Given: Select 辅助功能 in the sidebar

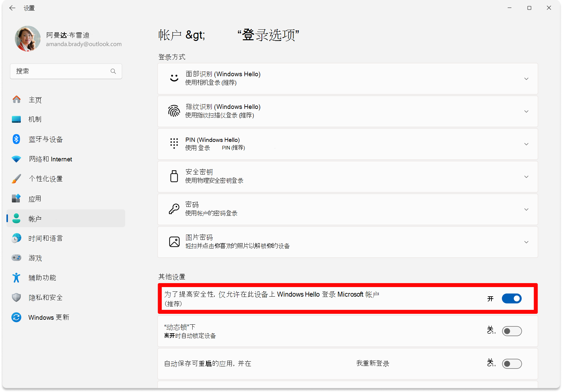Looking at the screenshot, I should click(66, 278).
